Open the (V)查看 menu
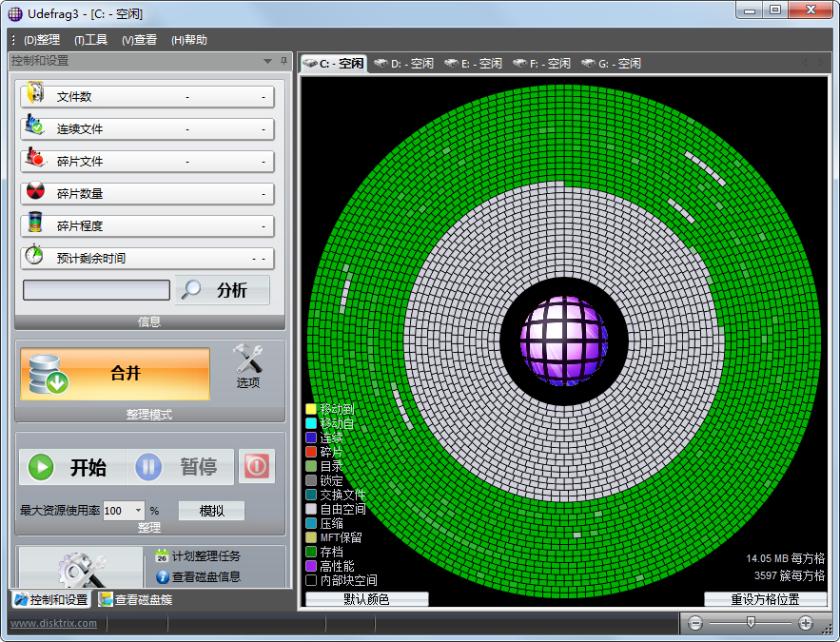Image resolution: width=840 pixels, height=642 pixels. pyautogui.click(x=139, y=40)
